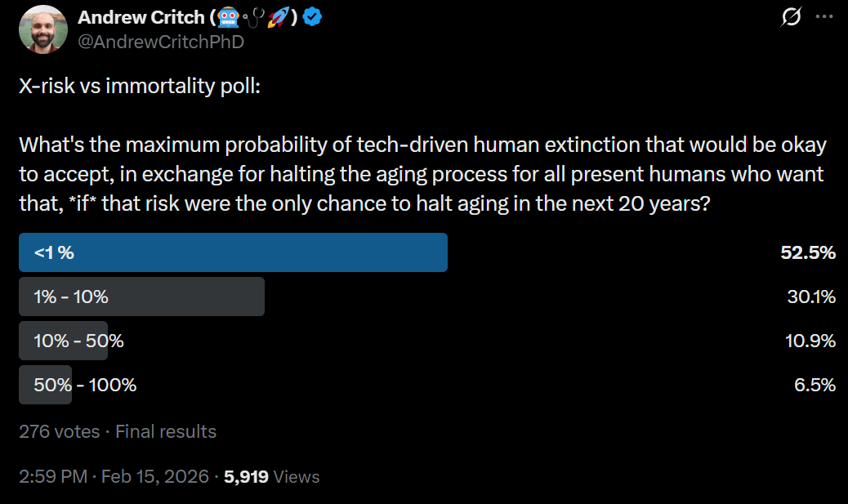Open the 2:59 PM Feb 15, 2026 timestamp
This screenshot has width=848, height=504.
point(114,476)
